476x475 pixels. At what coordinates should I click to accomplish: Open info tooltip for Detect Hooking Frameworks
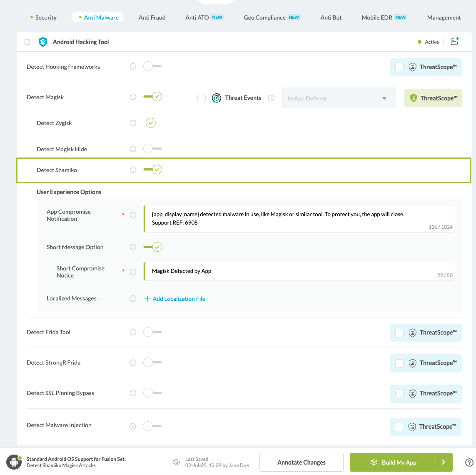133,67
